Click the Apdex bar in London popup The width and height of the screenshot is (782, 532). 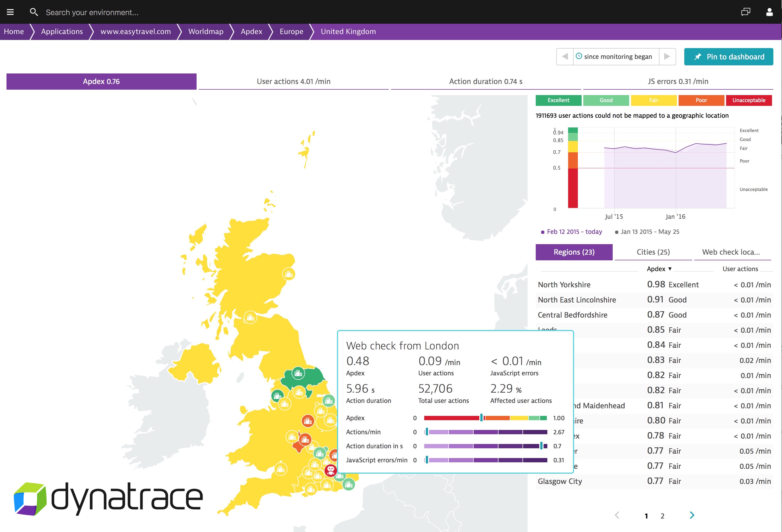click(x=485, y=418)
